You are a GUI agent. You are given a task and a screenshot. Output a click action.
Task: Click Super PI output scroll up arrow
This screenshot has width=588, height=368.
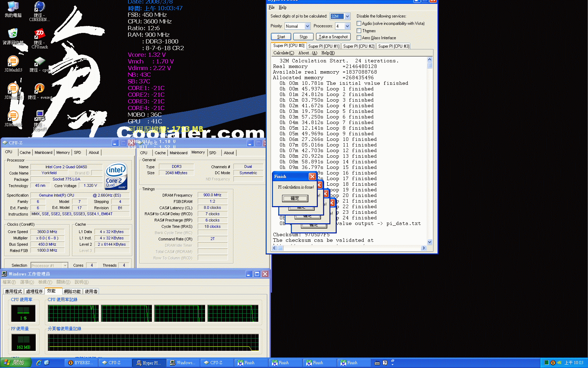tap(430, 60)
